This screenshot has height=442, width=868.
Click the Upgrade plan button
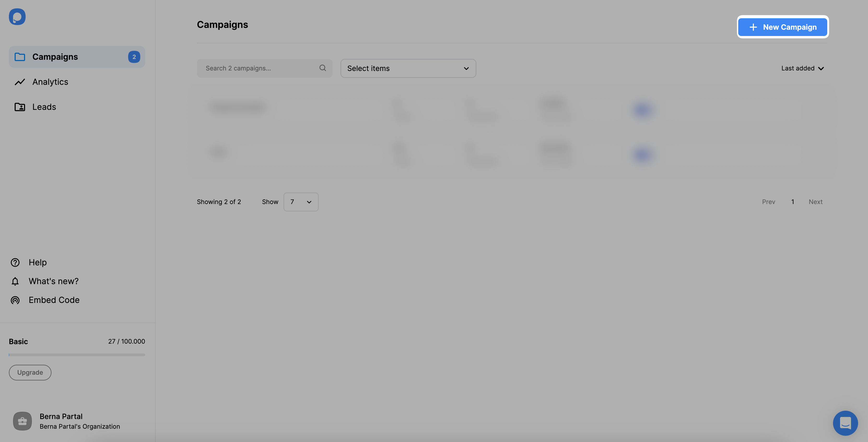point(30,372)
